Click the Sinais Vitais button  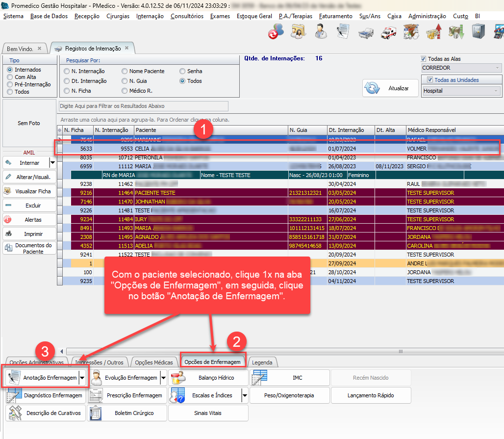click(x=208, y=413)
